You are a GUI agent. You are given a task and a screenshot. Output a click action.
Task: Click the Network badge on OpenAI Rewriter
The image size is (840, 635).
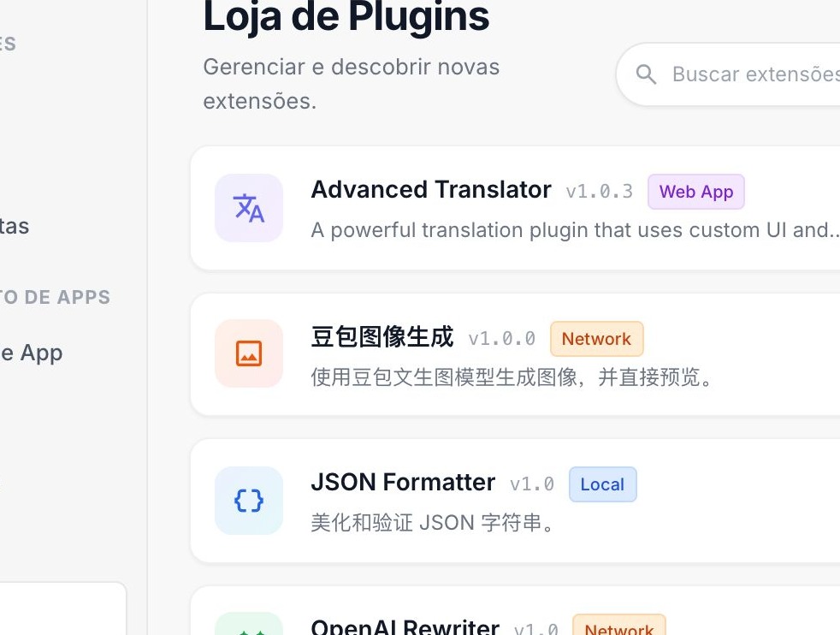[618, 626]
